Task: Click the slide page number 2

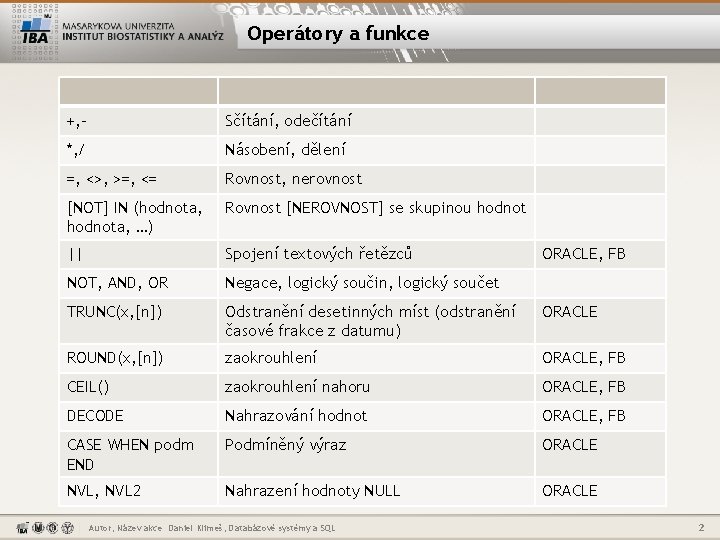Action: click(701, 528)
